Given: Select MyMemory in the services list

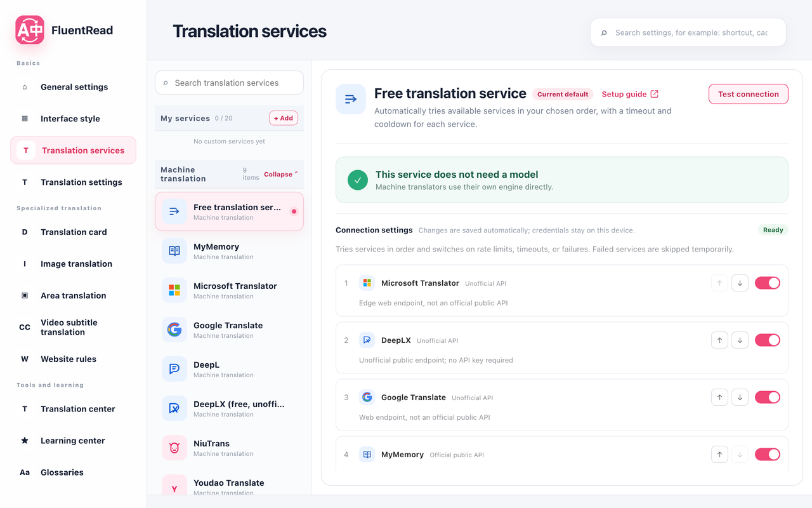Looking at the screenshot, I should [x=229, y=251].
